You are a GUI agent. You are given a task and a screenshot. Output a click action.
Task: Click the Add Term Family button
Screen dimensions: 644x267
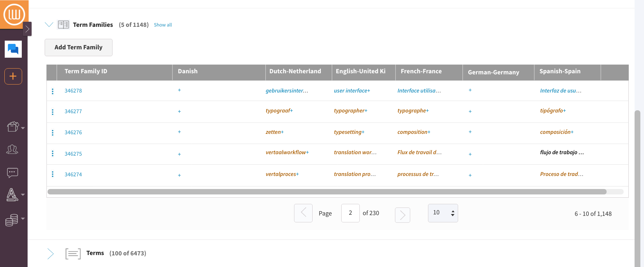point(78,48)
